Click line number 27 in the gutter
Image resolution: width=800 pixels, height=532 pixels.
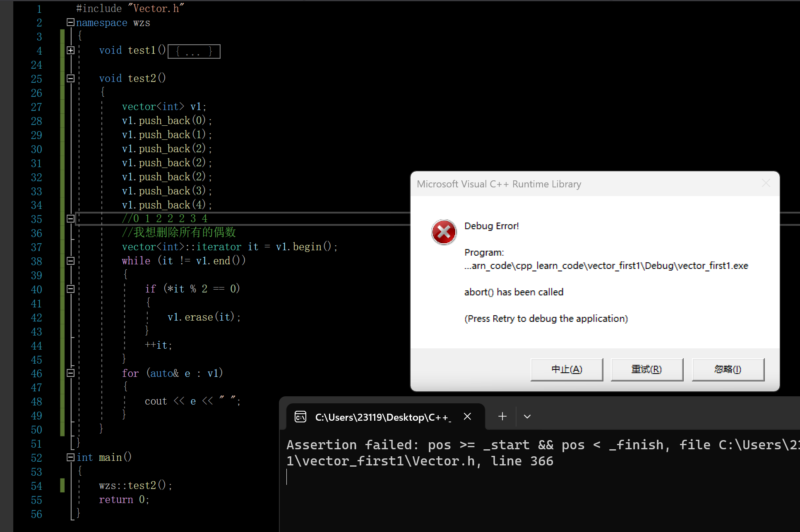tap(36, 107)
